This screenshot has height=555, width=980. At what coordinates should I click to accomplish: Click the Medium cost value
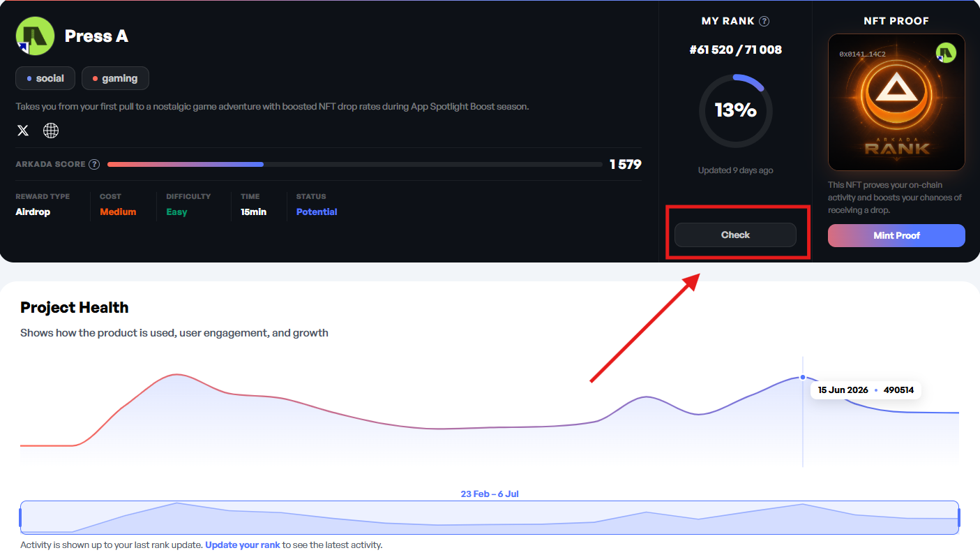118,212
